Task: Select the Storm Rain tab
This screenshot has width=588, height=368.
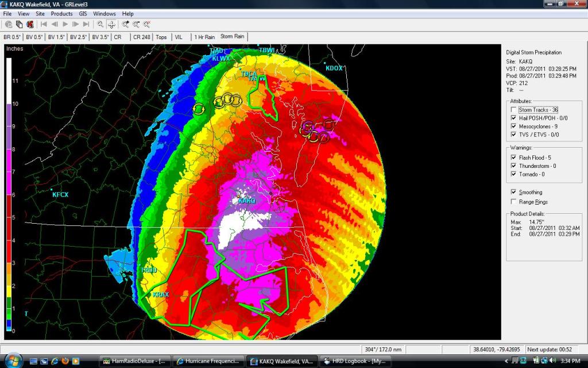Action: pyautogui.click(x=232, y=36)
